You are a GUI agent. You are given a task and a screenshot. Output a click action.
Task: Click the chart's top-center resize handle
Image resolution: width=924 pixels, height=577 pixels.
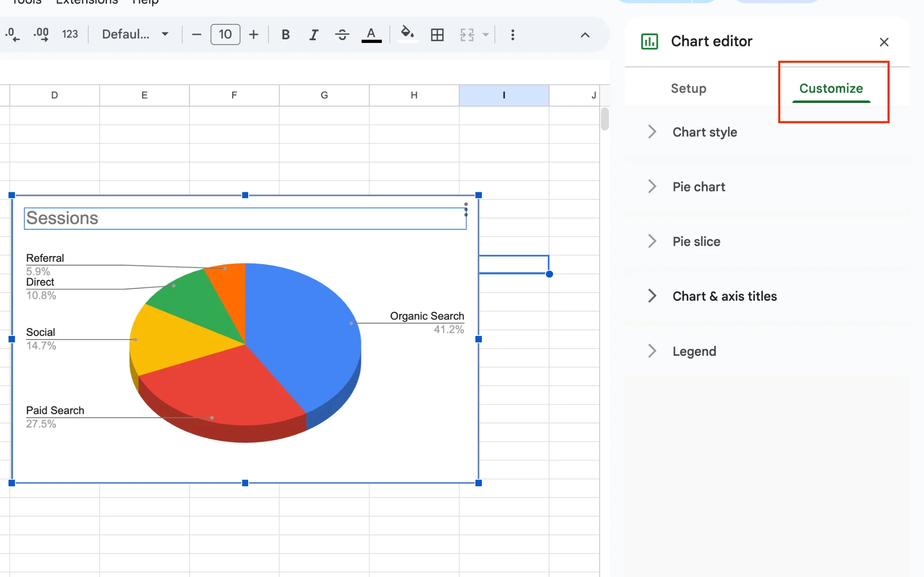pos(245,195)
